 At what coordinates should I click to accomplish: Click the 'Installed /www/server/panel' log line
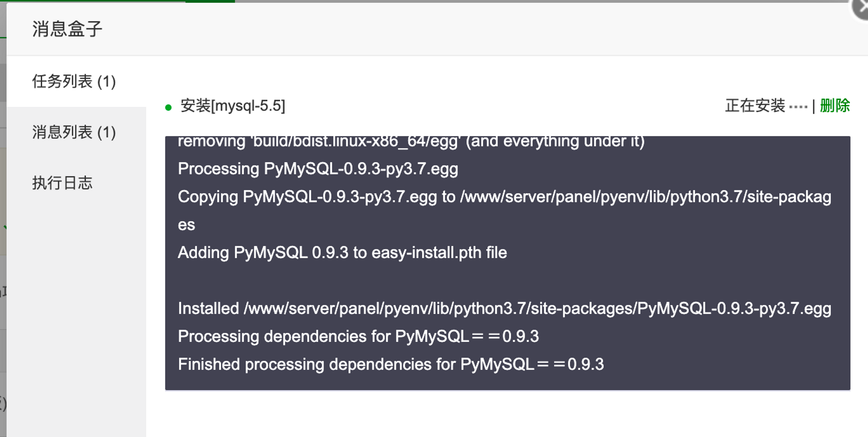[x=504, y=309]
